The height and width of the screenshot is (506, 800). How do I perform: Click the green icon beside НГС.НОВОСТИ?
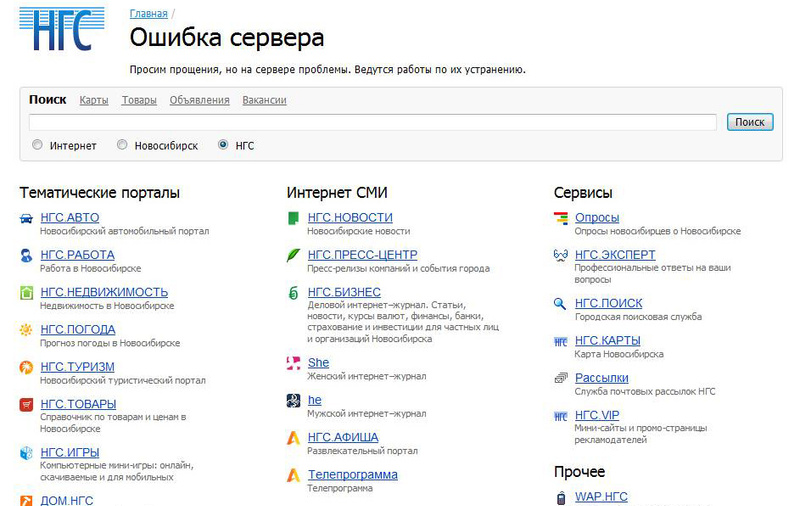(x=293, y=218)
